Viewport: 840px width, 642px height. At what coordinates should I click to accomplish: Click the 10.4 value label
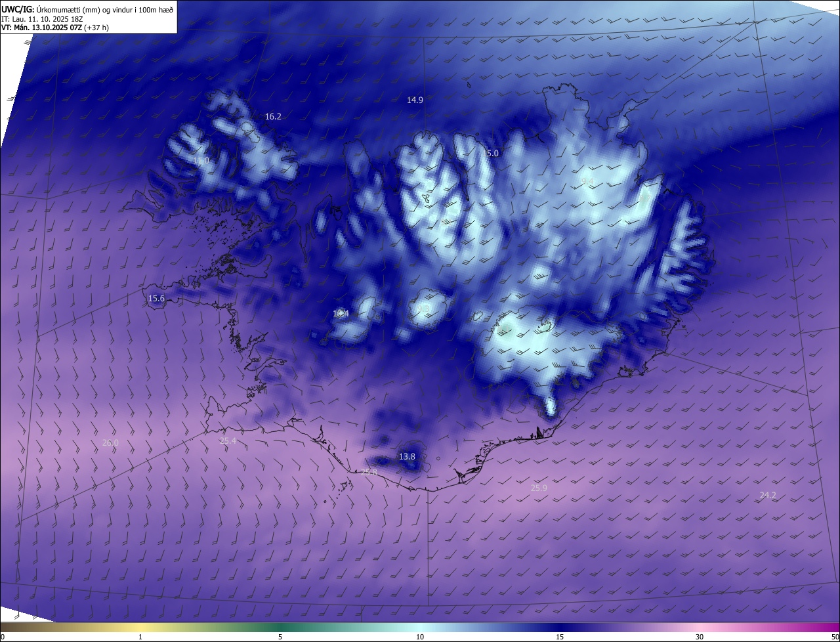click(341, 314)
